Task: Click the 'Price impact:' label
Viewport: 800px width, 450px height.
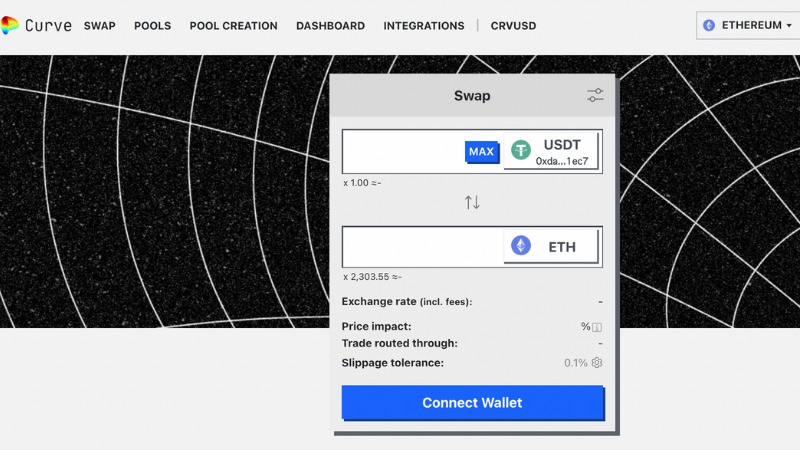Action: click(x=377, y=326)
